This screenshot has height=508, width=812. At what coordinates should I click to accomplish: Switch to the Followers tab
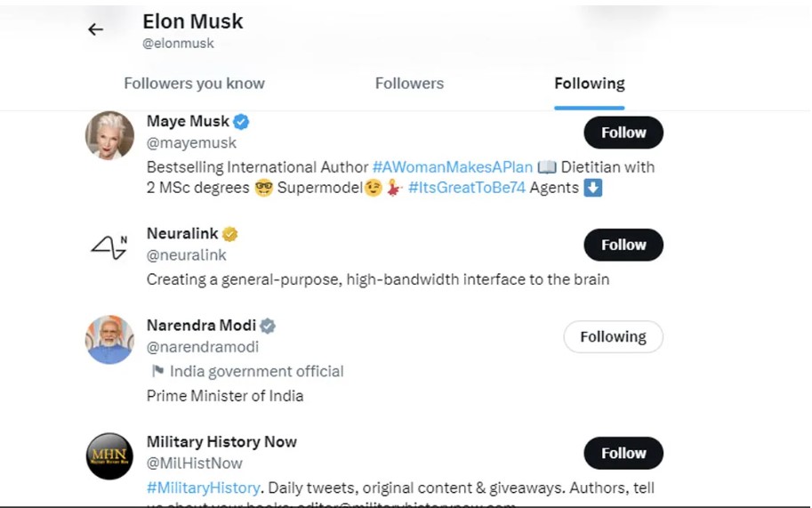click(409, 84)
